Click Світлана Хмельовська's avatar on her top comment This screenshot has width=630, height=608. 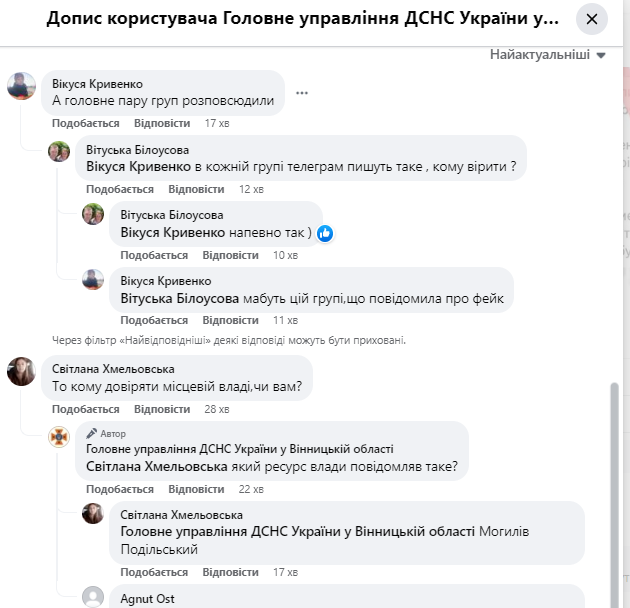point(23,371)
